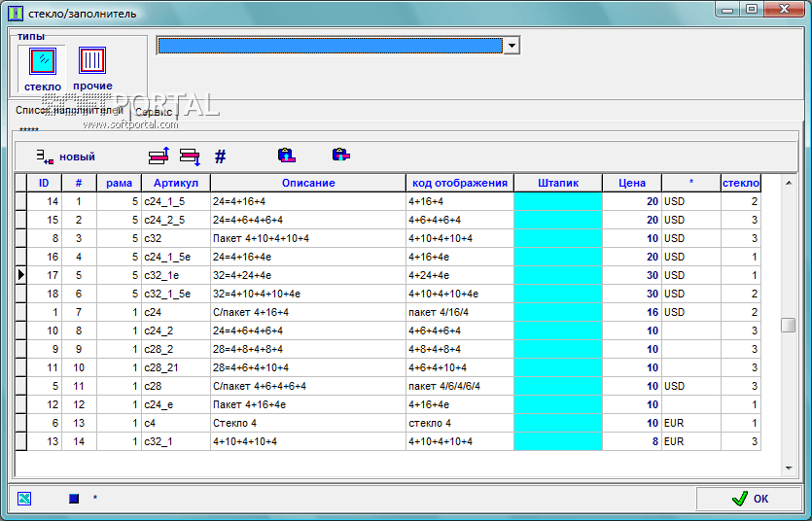Click the # renumber icon
The height and width of the screenshot is (521, 812).
pos(220,156)
